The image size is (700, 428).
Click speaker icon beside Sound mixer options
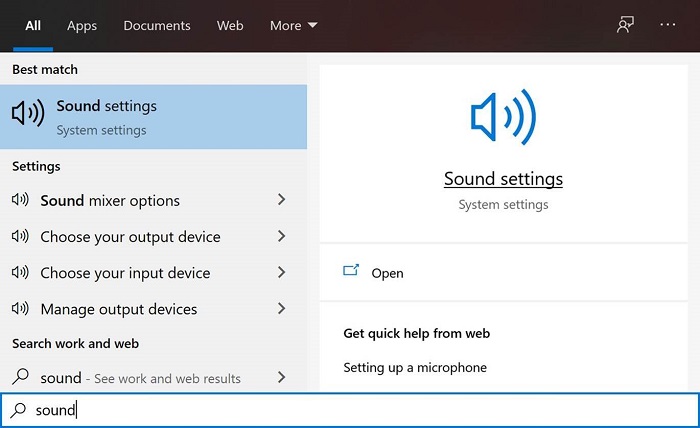(20, 200)
